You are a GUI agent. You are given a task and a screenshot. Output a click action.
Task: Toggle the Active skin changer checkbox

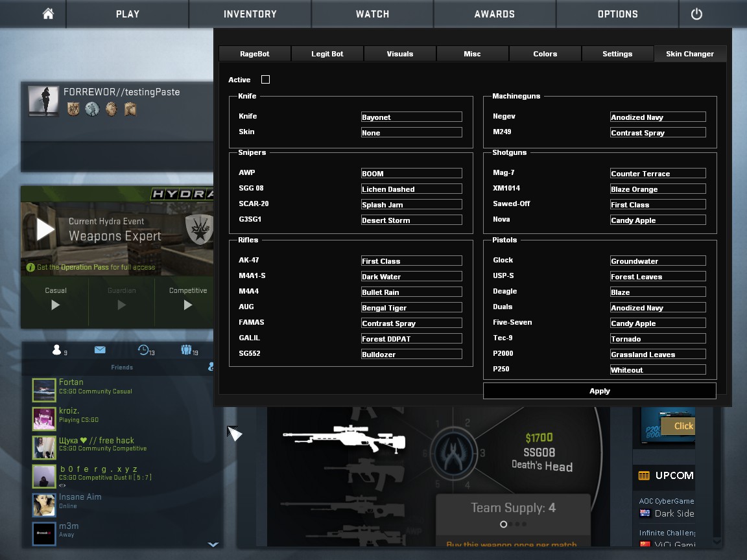tap(265, 80)
